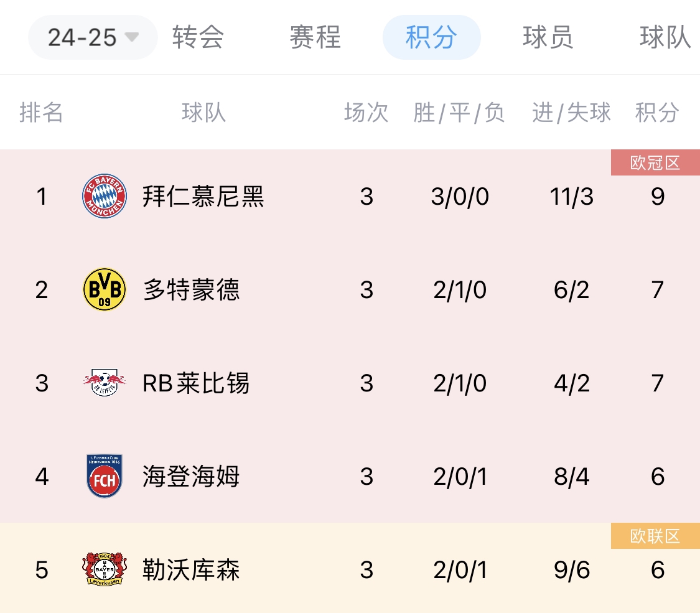This screenshot has width=700, height=613.
Task: Open team name 勒沃库森
Action: coord(192,569)
